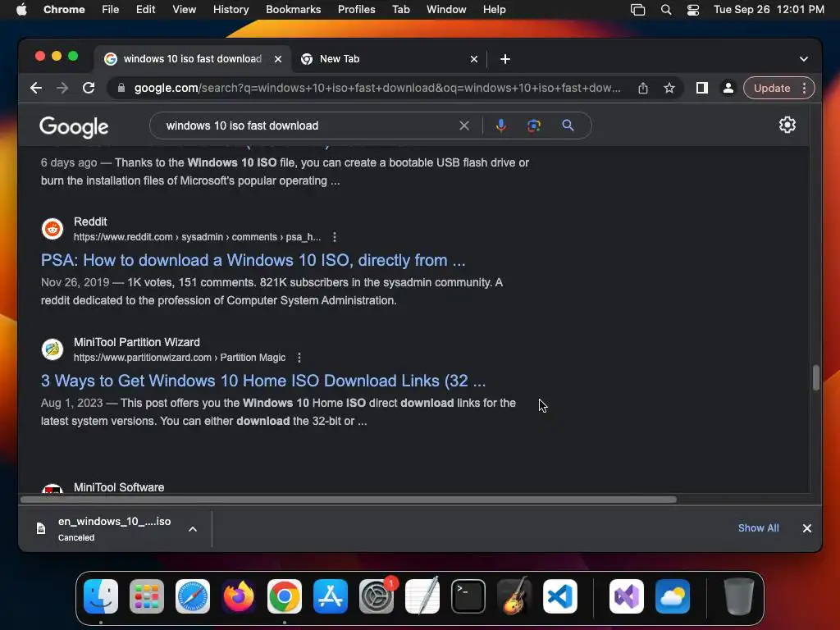
Task: Open 3 Ways to Get Windows 10 Home ISO link
Action: [263, 381]
